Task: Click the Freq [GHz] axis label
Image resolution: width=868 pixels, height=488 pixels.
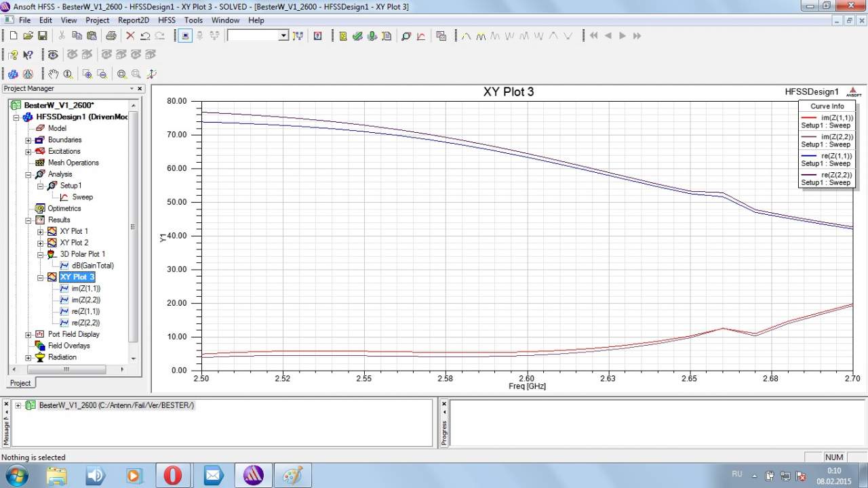Action: click(x=527, y=386)
